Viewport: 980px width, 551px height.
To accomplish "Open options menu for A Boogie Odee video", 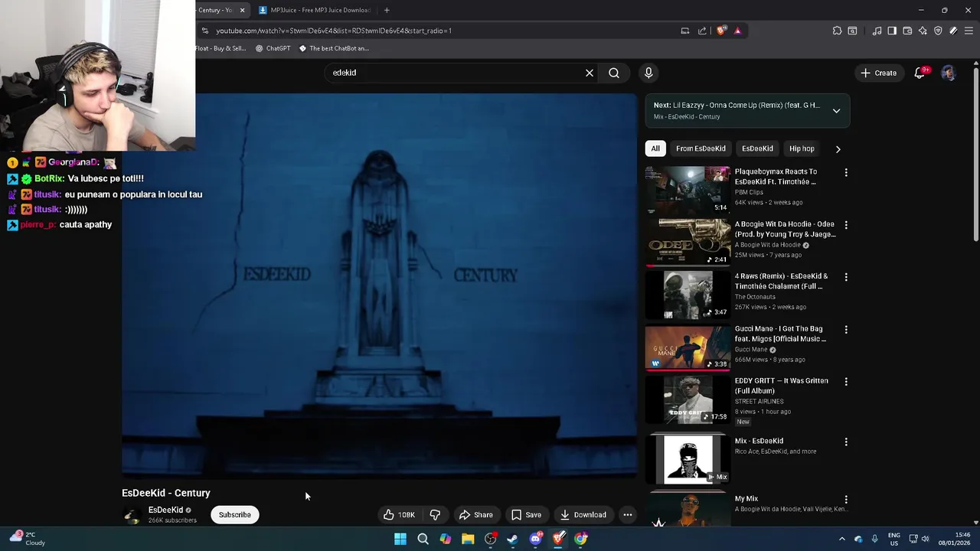I will pyautogui.click(x=846, y=225).
